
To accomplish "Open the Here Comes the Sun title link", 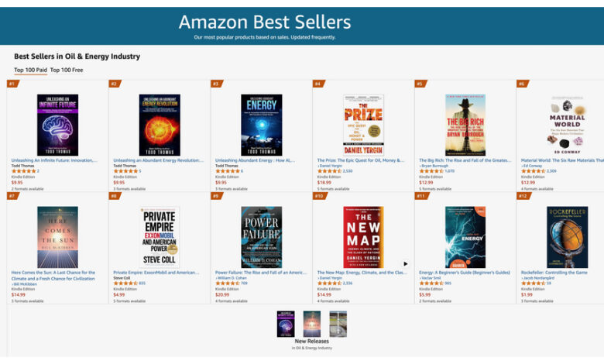I will coord(53,273).
